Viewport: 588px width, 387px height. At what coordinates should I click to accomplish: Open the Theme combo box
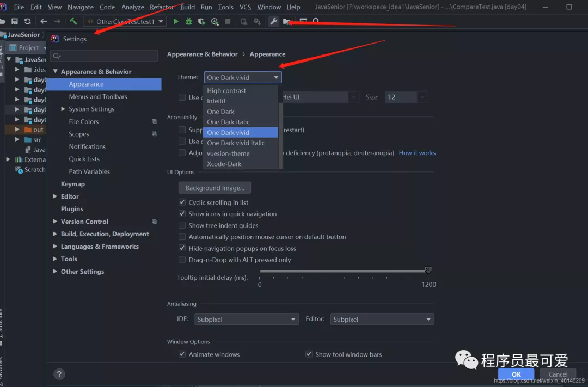pos(243,77)
